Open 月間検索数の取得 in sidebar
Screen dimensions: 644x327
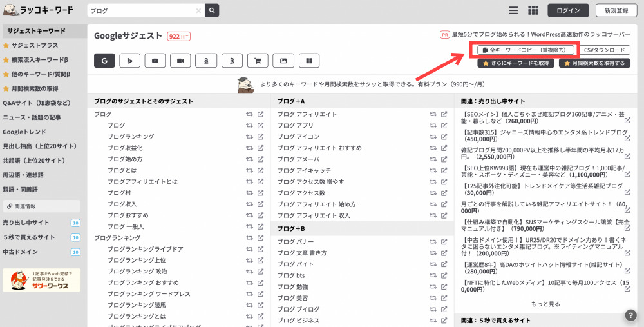click(x=35, y=88)
